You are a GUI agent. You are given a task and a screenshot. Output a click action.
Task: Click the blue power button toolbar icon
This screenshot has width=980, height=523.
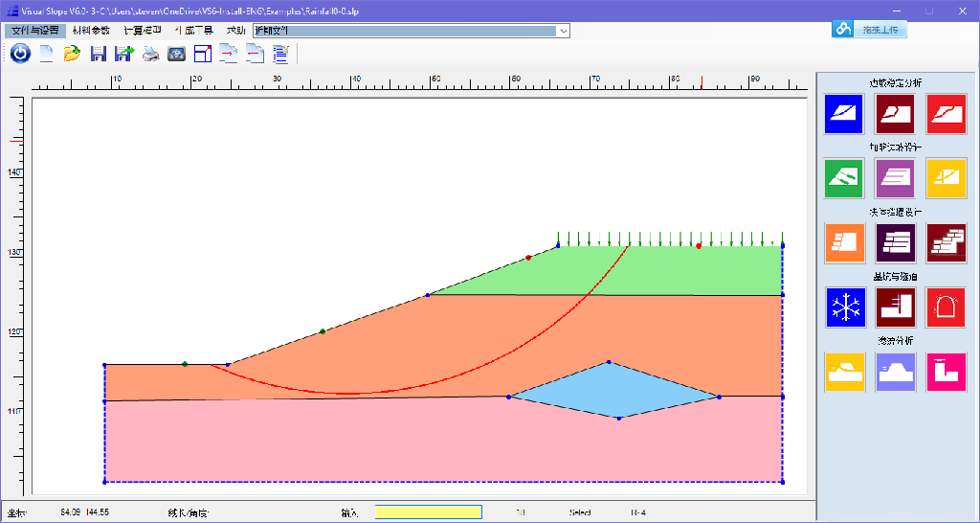point(20,54)
